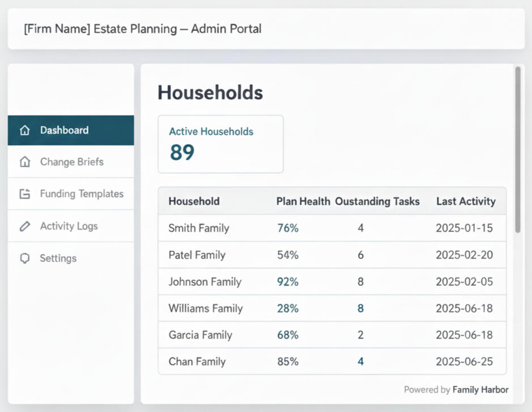The width and height of the screenshot is (532, 412).
Task: Open Funding Templates via its template icon
Action: click(25, 194)
